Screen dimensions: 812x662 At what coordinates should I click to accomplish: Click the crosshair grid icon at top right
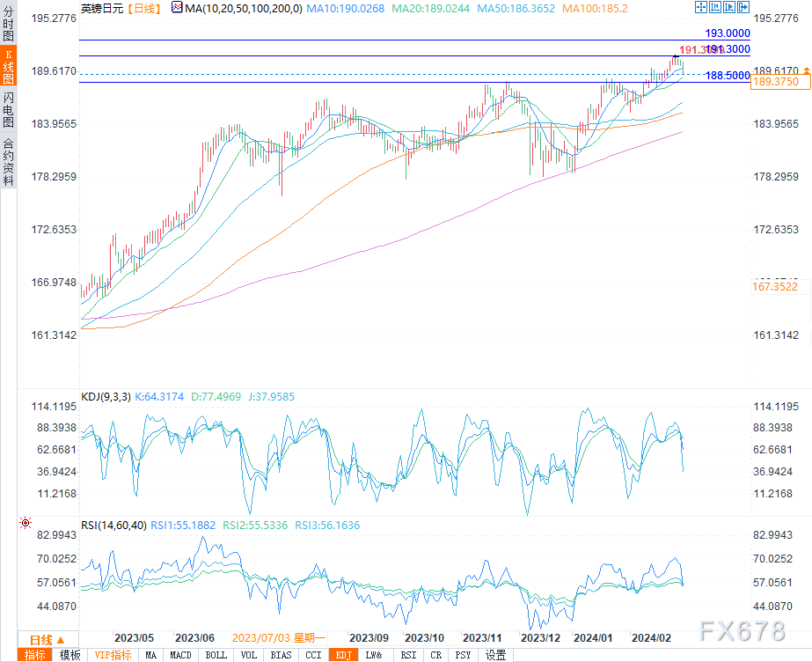click(700, 8)
